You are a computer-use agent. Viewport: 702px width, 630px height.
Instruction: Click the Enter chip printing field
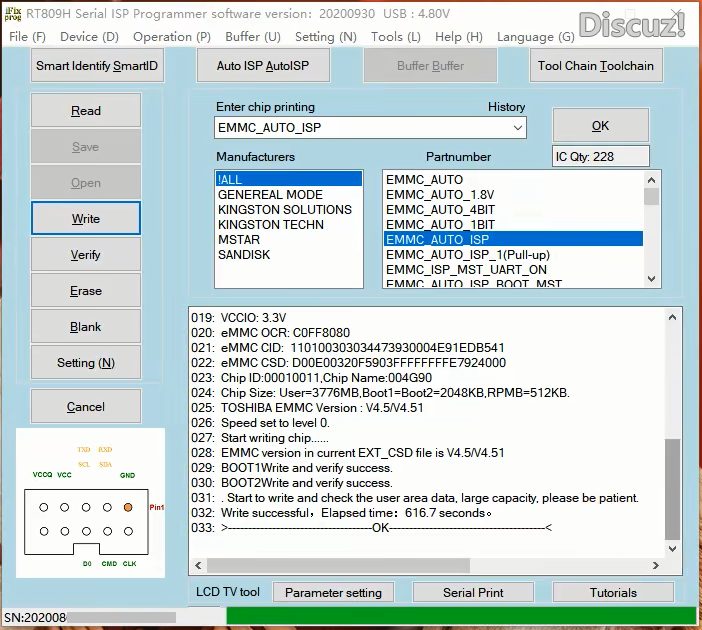tap(362, 128)
